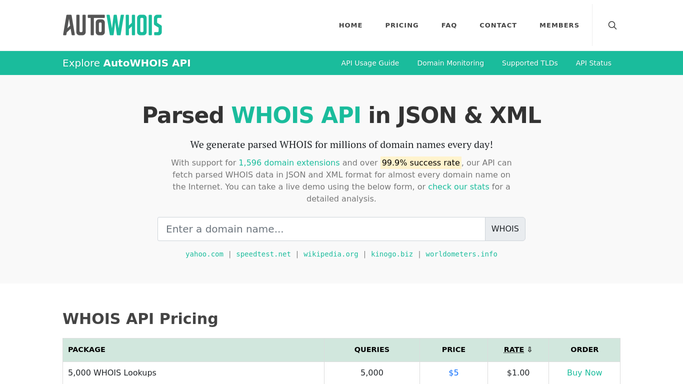Viewport: 683px width, 384px height.
Task: Follow the 1,596 domain extensions link
Action: (x=289, y=163)
